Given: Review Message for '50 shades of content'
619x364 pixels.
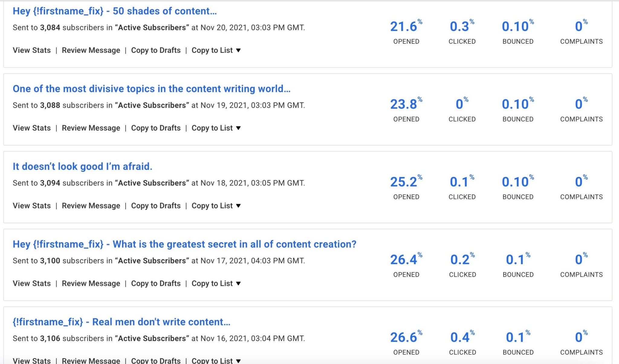Looking at the screenshot, I should tap(91, 50).
